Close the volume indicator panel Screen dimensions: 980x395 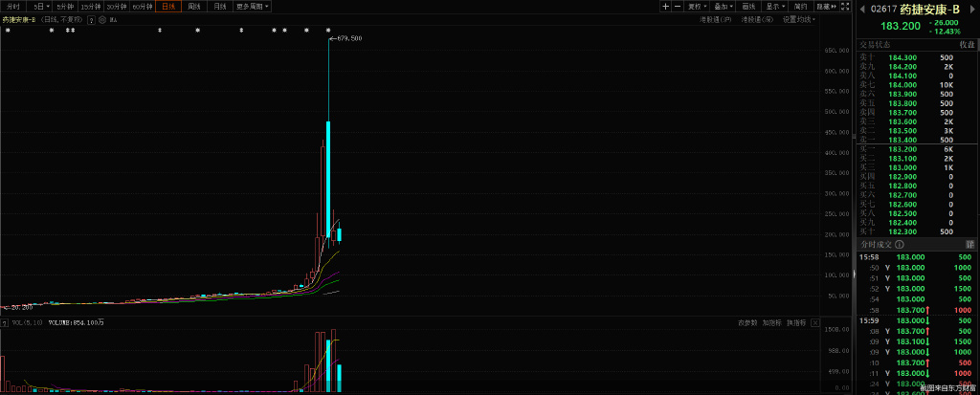[814, 323]
